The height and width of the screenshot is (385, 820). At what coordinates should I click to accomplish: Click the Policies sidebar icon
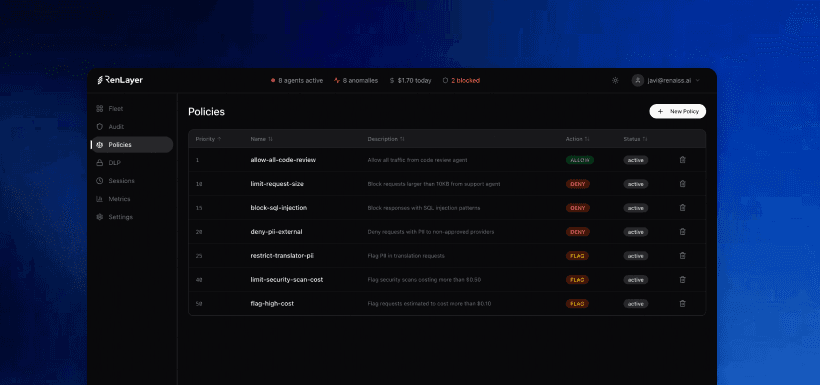coord(99,145)
